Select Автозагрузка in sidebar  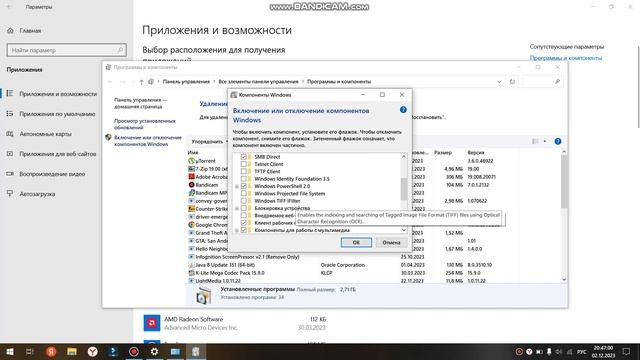[37, 194]
